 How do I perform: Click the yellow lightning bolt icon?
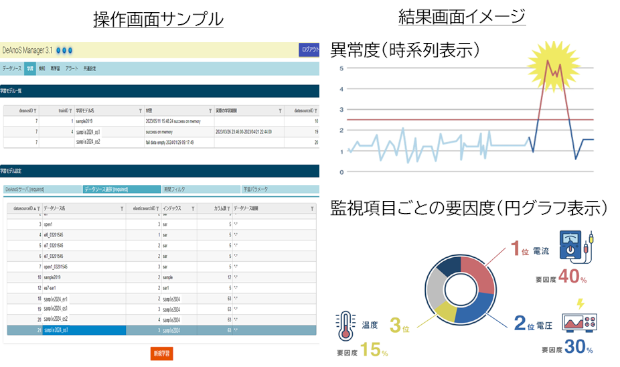pos(580,304)
